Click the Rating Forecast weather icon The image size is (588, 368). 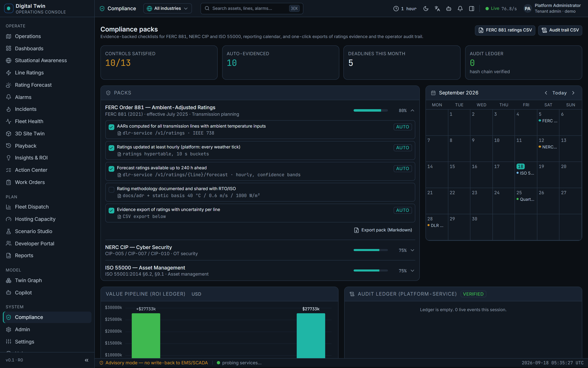[x=9, y=85]
